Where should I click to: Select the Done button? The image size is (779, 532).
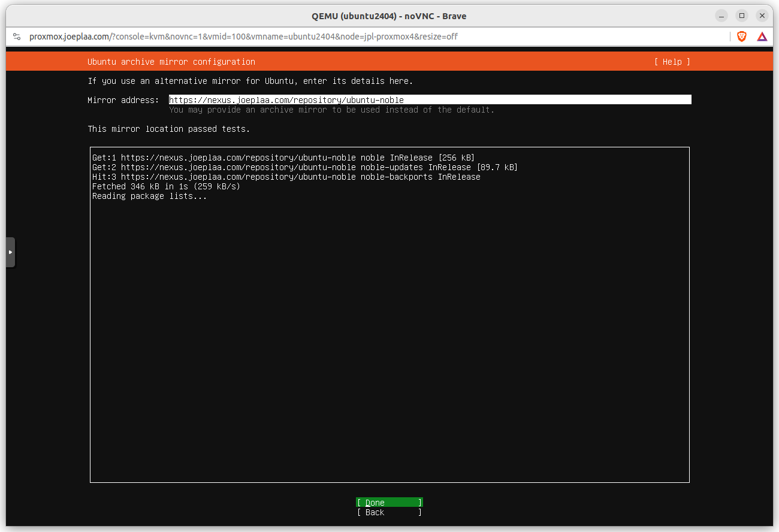(x=389, y=503)
